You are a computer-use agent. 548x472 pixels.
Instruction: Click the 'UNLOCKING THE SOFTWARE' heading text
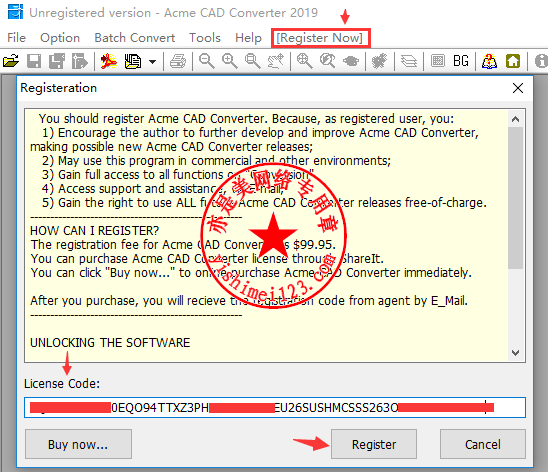110,342
